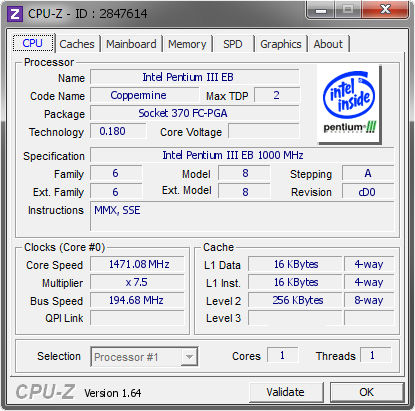The image size is (415, 411).
Task: Click the Validate button
Action: (x=286, y=392)
